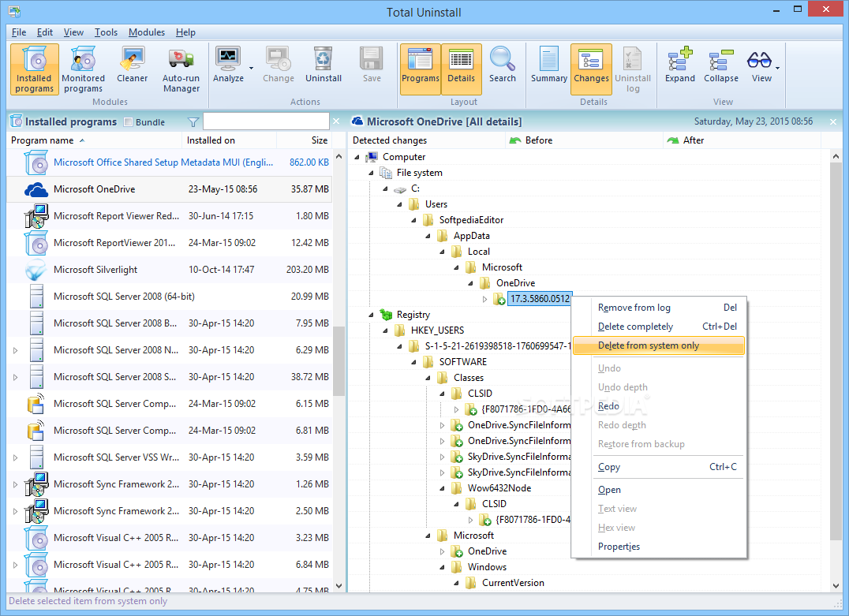This screenshot has width=849, height=616.
Task: Open the Analyze dropdown arrow
Action: pyautogui.click(x=251, y=68)
